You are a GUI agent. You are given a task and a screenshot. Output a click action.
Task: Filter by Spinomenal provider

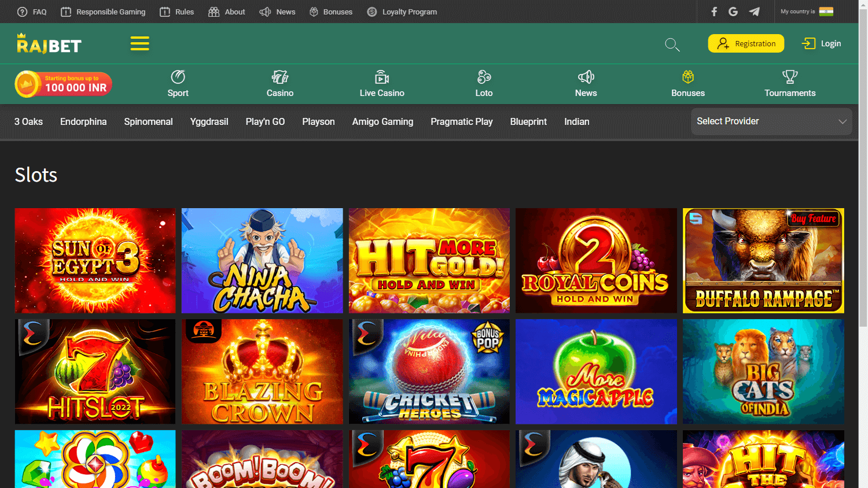click(148, 121)
